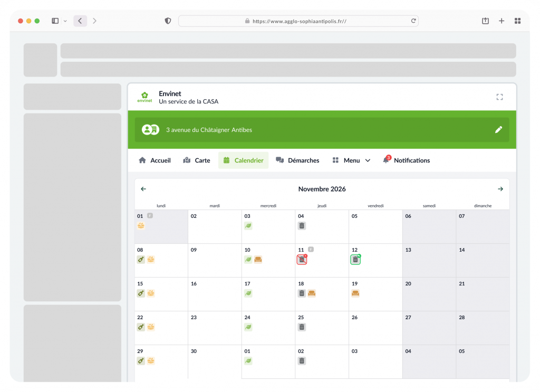Expand the Menu dropdown chevron

[368, 160]
